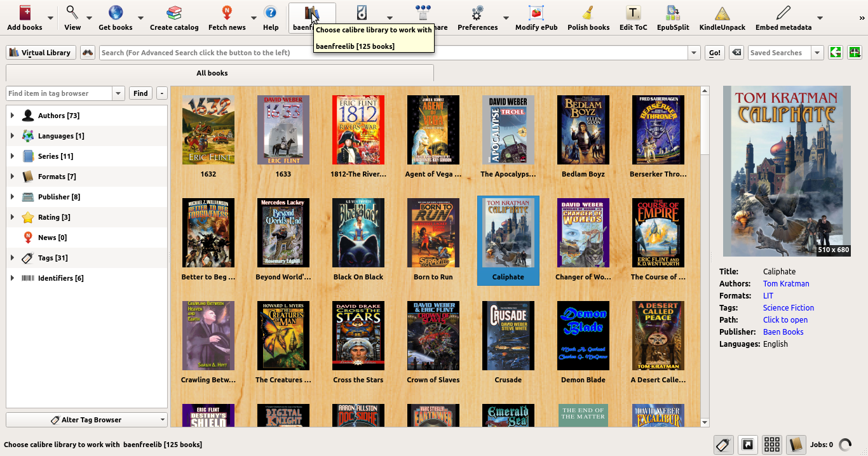Select News [0] in the tag browser
Viewport: 868px width, 456px height.
click(x=52, y=238)
